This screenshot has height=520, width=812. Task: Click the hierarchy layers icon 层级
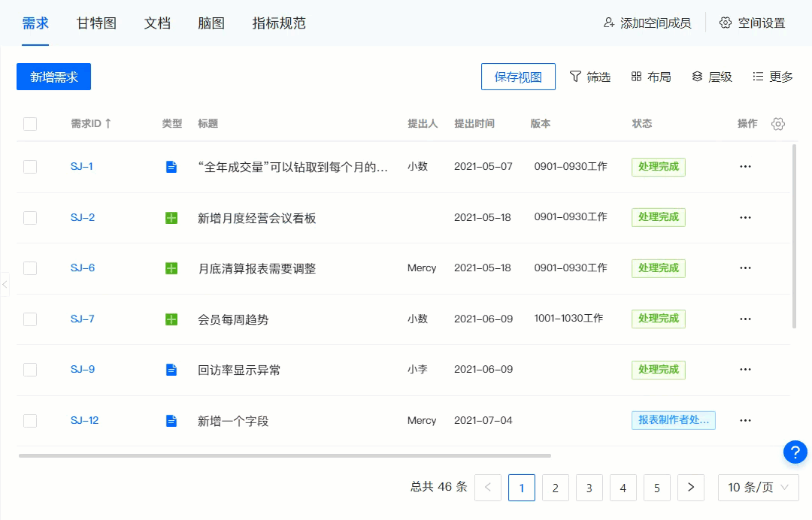click(x=697, y=77)
